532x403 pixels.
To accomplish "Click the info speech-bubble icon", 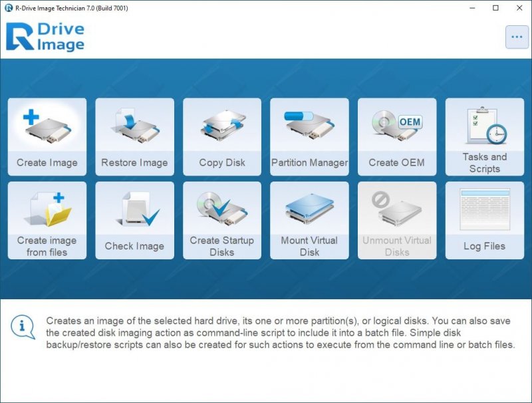I will point(23,327).
